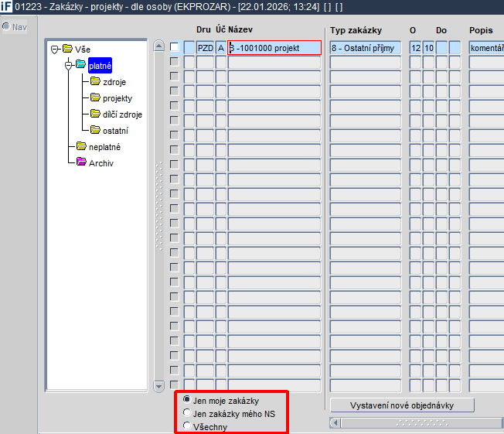Click the neplatné folder icon
Viewport: 504px width, 434px height.
(81, 145)
